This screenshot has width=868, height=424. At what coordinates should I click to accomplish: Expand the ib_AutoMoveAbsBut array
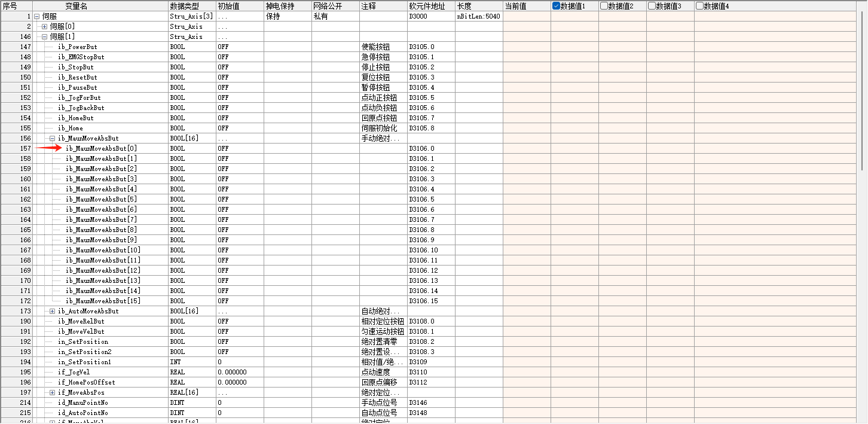click(x=52, y=312)
